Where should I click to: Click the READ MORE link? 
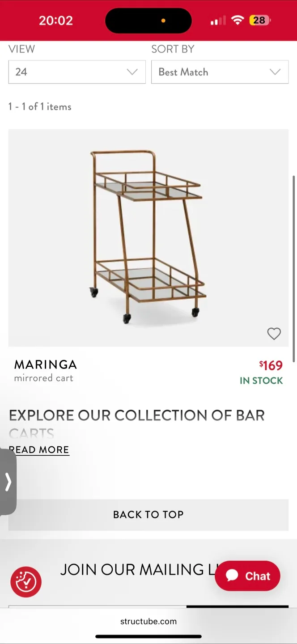(x=39, y=449)
